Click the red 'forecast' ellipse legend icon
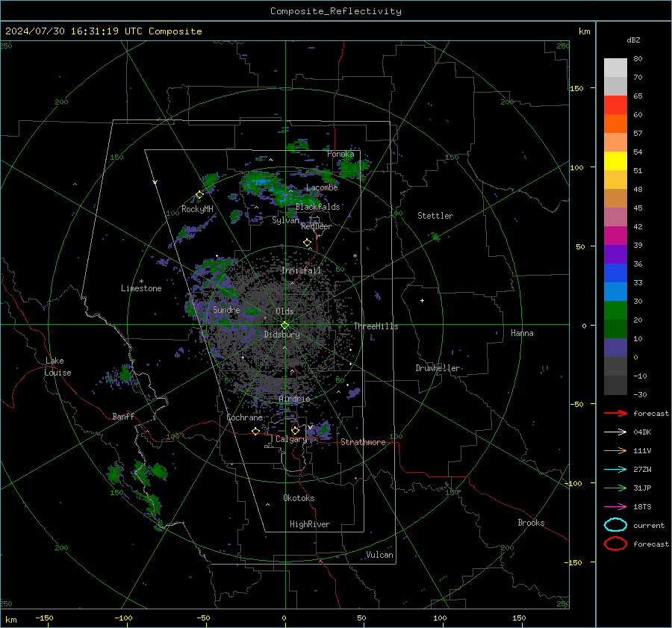672x628 pixels. click(615, 544)
